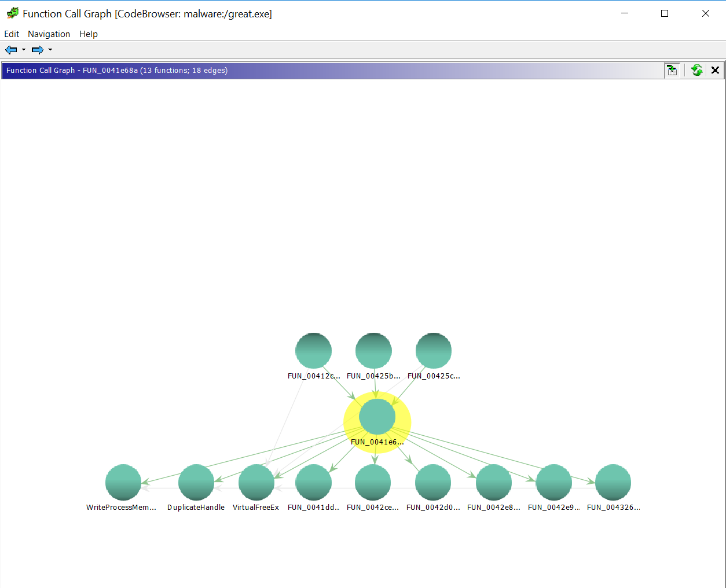The image size is (726, 588).
Task: Select the FUN_004326 callee node
Action: [x=613, y=482]
